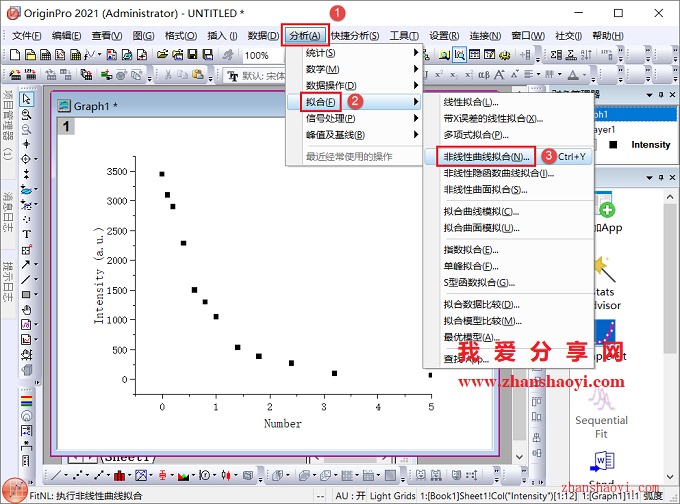
Task: Expand the Arrow tool dropdown arrow
Action: tap(36, 264)
